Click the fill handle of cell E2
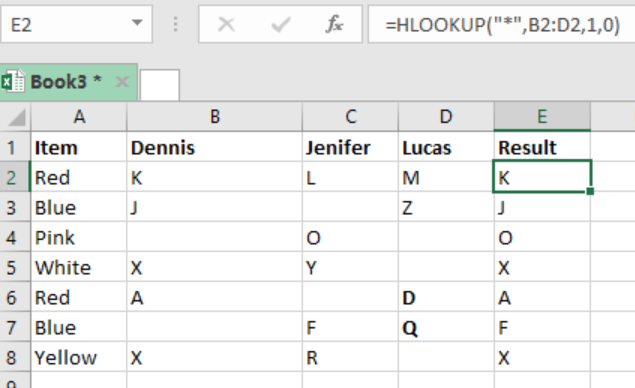 click(590, 191)
